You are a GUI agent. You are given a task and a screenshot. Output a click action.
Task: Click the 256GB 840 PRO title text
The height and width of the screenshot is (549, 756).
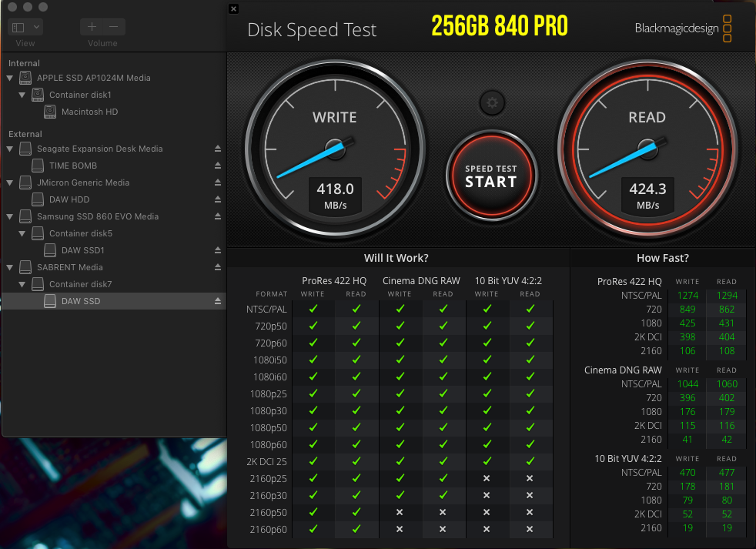(x=500, y=25)
